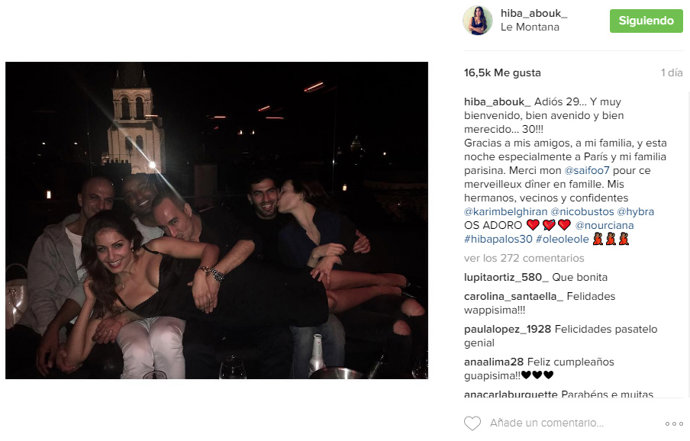Open the #hibapalos30 hashtag

(498, 239)
